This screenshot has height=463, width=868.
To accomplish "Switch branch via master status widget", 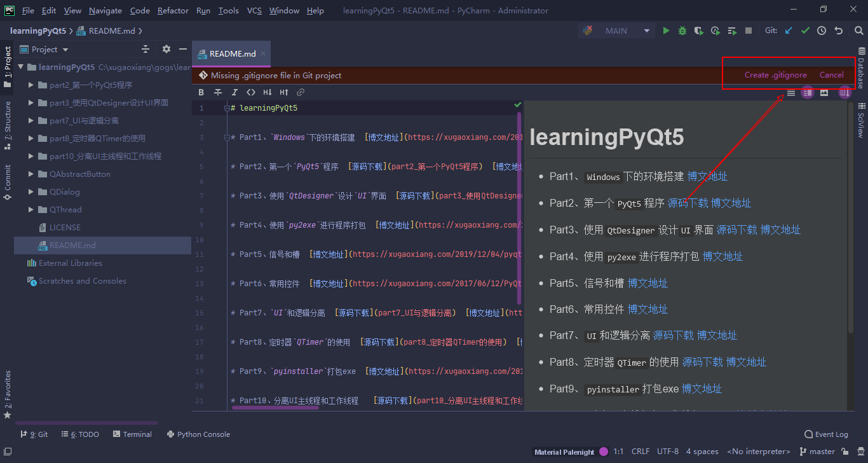I will (817, 452).
